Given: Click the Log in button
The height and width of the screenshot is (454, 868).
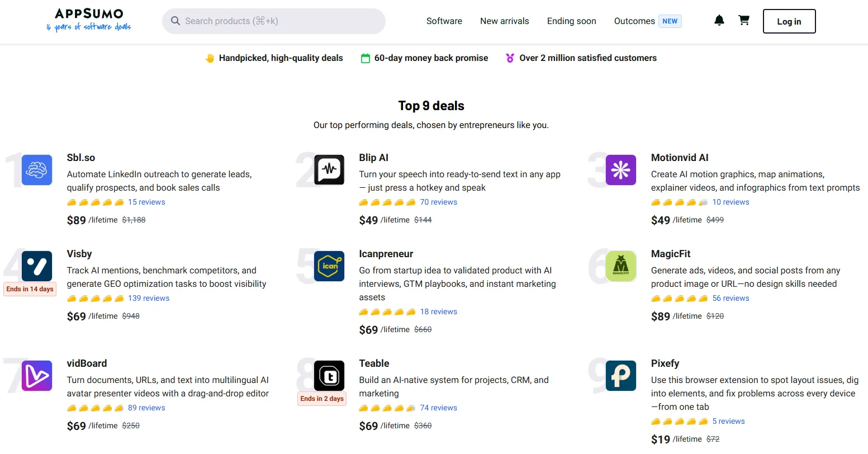Looking at the screenshot, I should click(x=789, y=21).
